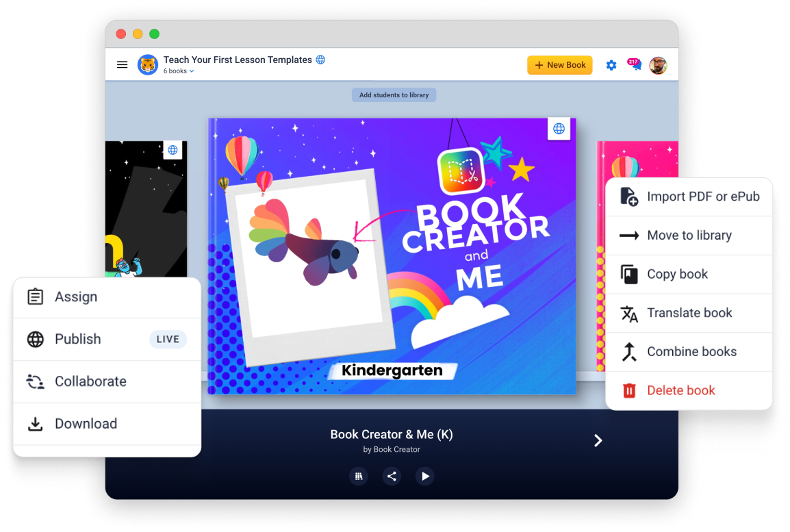Image resolution: width=790 pixels, height=532 pixels.
Task: Click the Copy book icon
Action: pos(628,274)
